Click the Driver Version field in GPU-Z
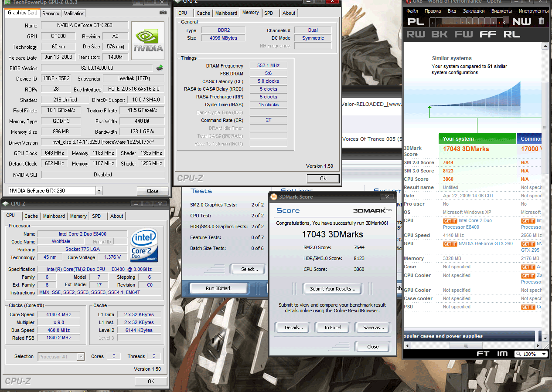The width and height of the screenshot is (552, 392). pos(103,142)
